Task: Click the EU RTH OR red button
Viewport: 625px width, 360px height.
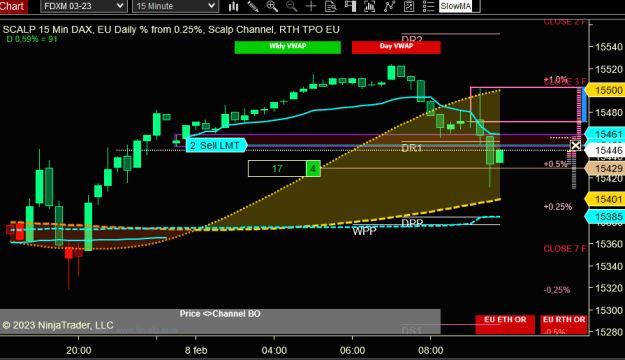Action: click(564, 324)
